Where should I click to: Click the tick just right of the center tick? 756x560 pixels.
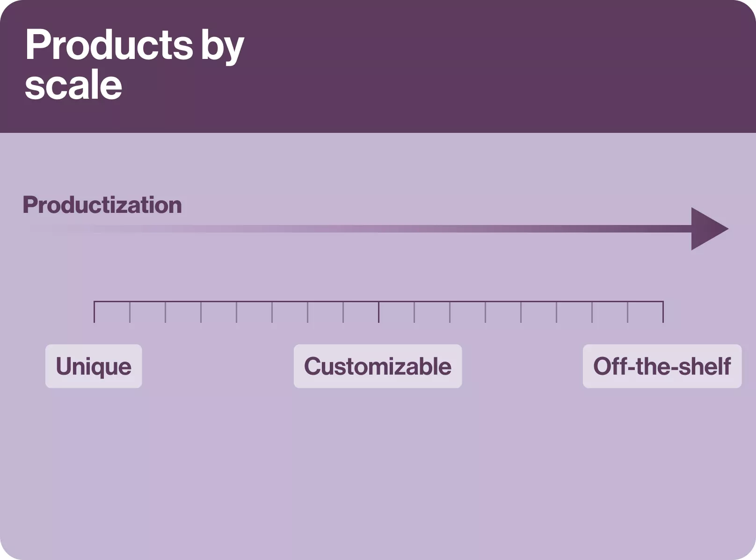pos(414,312)
